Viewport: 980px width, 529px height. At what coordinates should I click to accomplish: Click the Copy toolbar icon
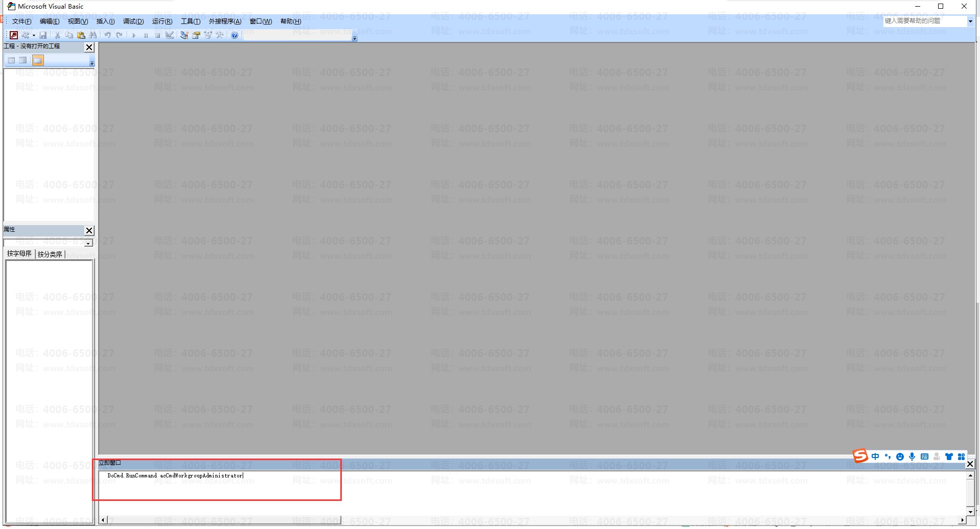pyautogui.click(x=69, y=35)
